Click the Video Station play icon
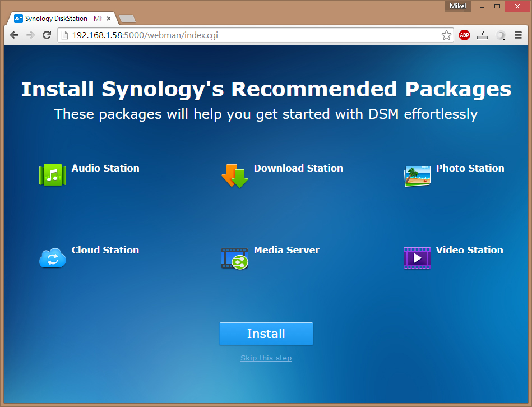The height and width of the screenshot is (407, 532). pyautogui.click(x=417, y=258)
